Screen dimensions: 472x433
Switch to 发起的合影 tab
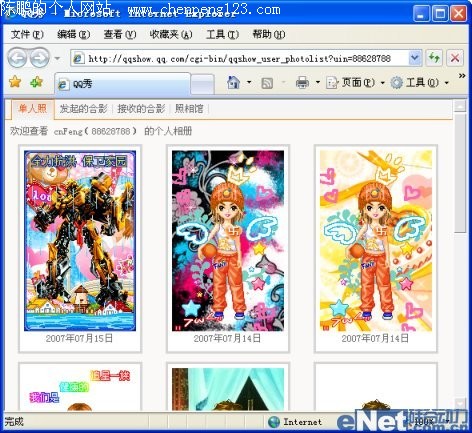[83, 109]
